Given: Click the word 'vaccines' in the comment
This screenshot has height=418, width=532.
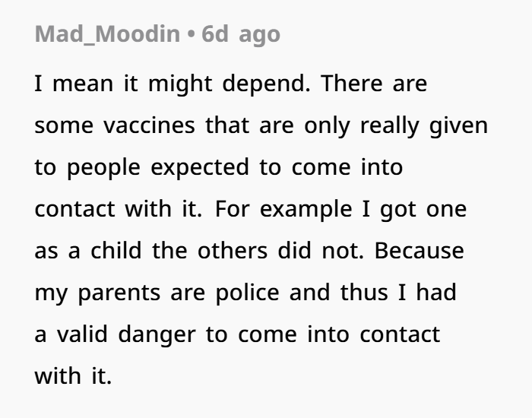Looking at the screenshot, I should click(x=149, y=125).
